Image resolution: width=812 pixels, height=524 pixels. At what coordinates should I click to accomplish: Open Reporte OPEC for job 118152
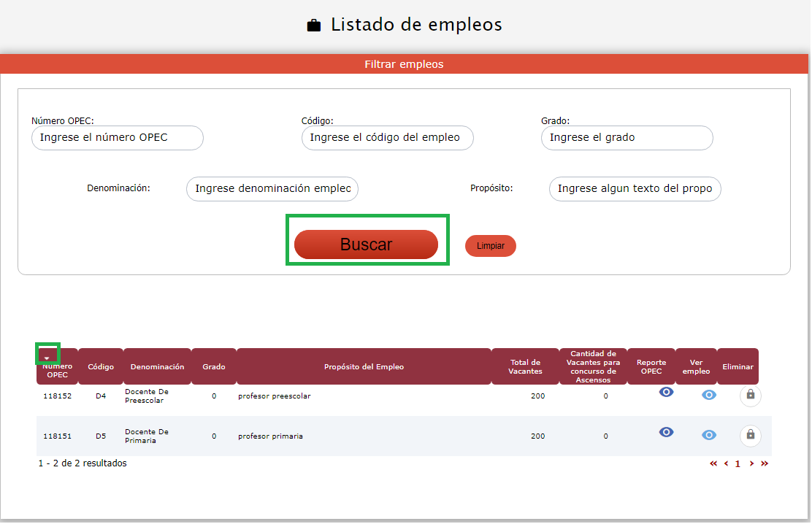click(x=666, y=393)
